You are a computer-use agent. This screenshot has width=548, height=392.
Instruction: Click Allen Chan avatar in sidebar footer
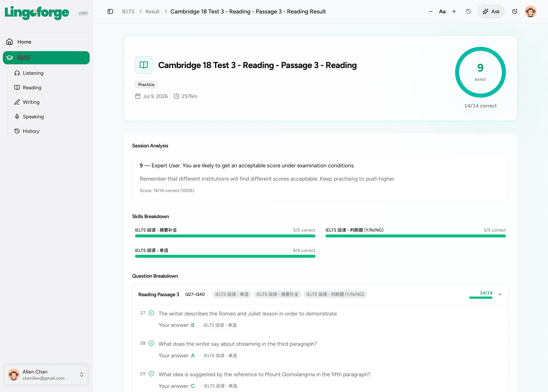pos(14,374)
